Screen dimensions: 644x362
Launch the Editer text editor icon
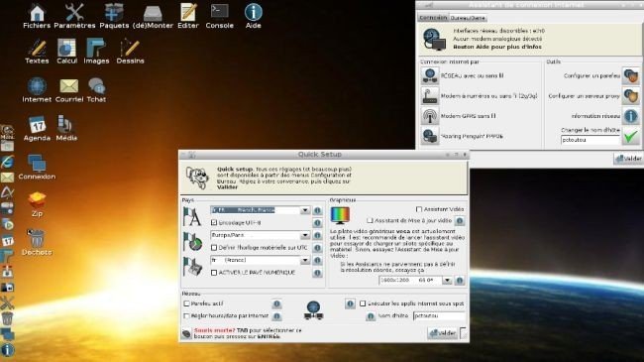188,16
